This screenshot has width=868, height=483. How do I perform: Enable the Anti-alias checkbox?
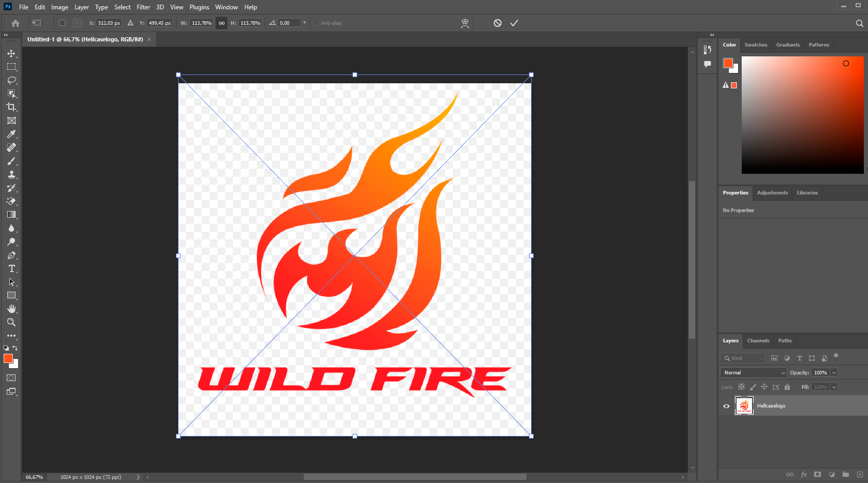316,23
